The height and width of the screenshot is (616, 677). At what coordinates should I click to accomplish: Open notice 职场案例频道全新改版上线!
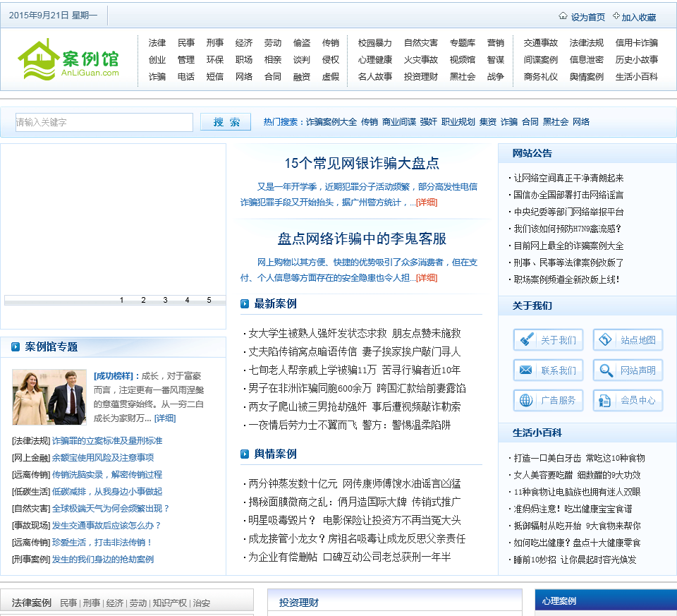point(566,279)
